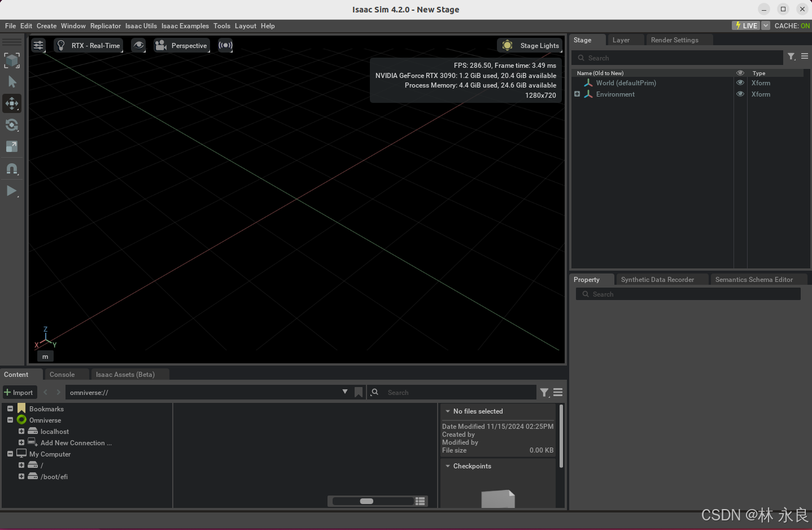Click the viewport streaming waves icon
The width and height of the screenshot is (812, 530).
[225, 45]
